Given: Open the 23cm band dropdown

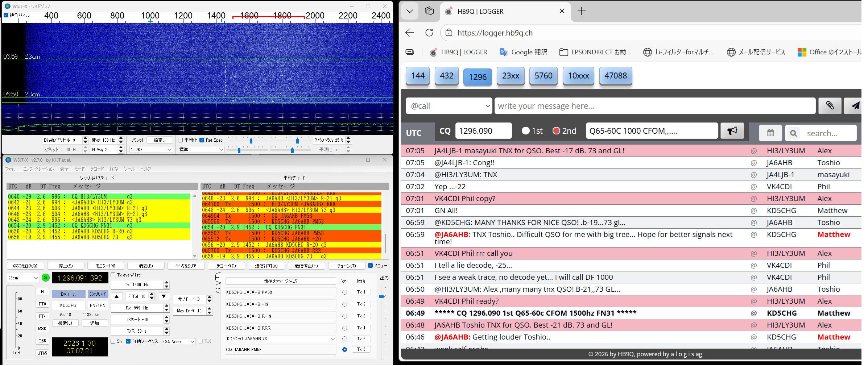Looking at the screenshot, I should 23,278.
